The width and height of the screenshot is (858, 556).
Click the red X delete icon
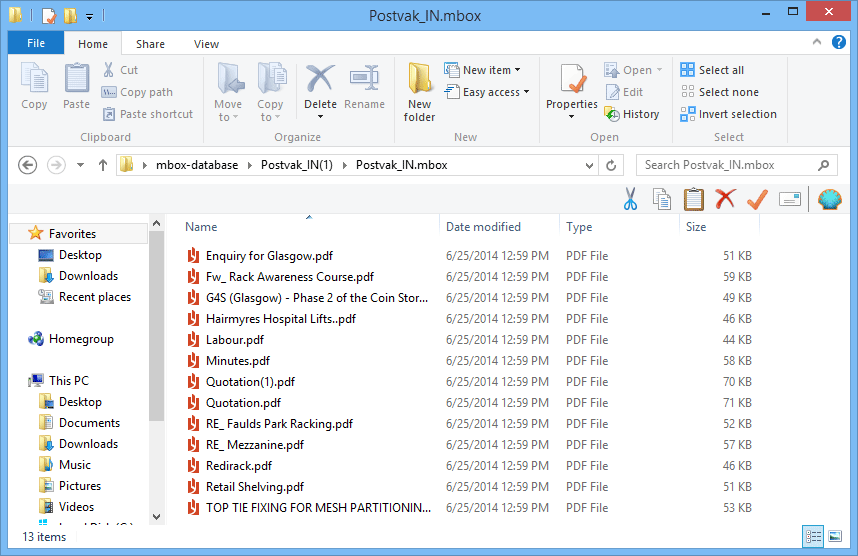[x=725, y=199]
